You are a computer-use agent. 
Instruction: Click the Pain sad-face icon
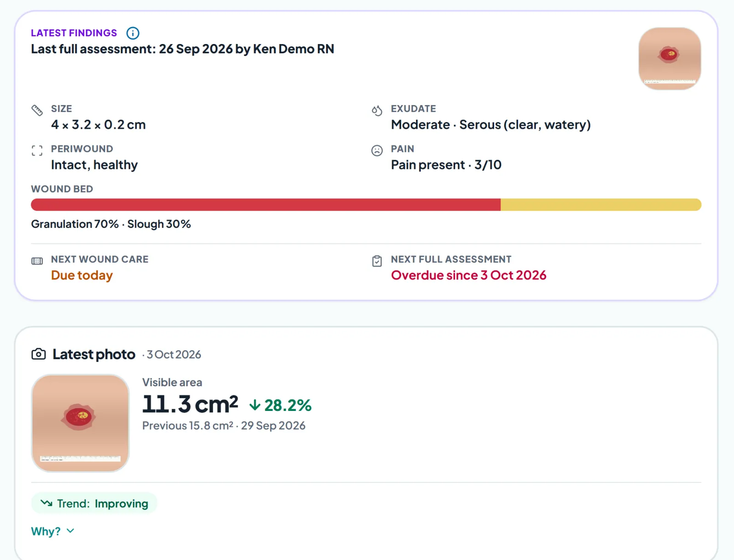377,150
